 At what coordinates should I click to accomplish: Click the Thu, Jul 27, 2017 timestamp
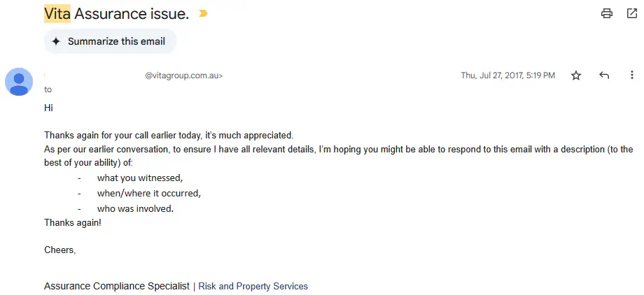(507, 75)
